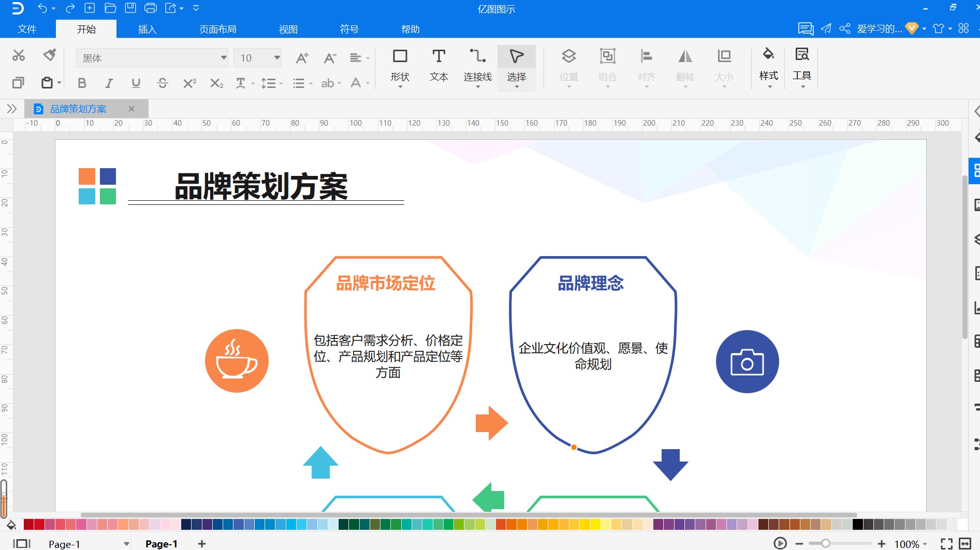
Task: Toggle italic formatting
Action: (x=109, y=83)
